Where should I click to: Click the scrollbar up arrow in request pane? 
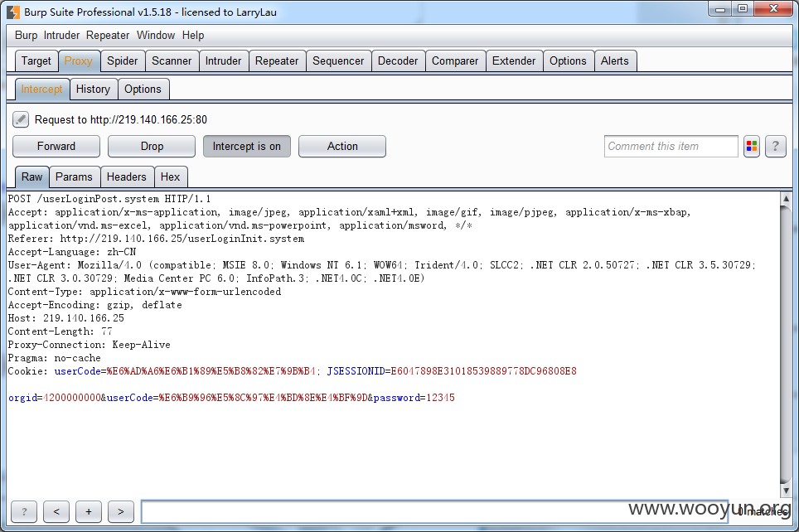(786, 199)
